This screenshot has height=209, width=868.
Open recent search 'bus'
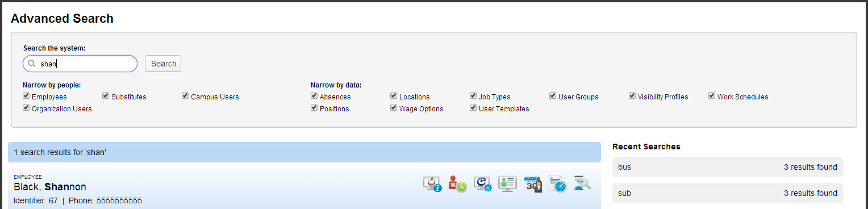pyautogui.click(x=728, y=167)
